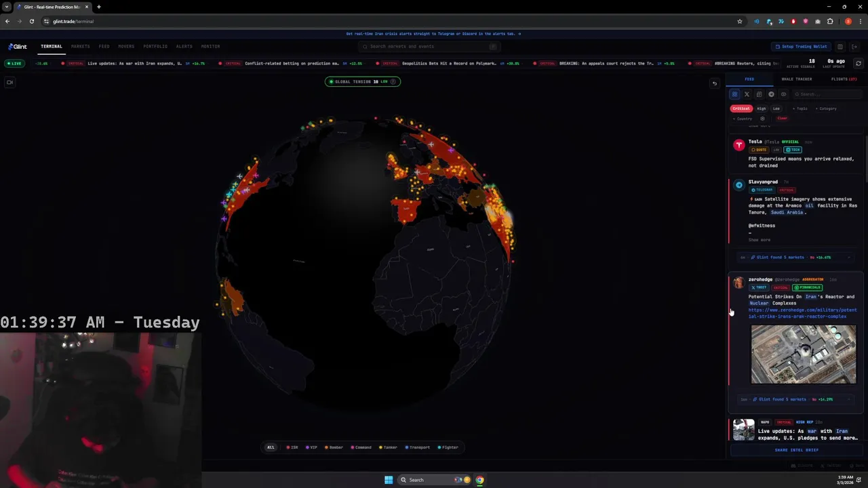Switch to the Flights panel tab
Viewport: 868px width, 488px height.
844,79
